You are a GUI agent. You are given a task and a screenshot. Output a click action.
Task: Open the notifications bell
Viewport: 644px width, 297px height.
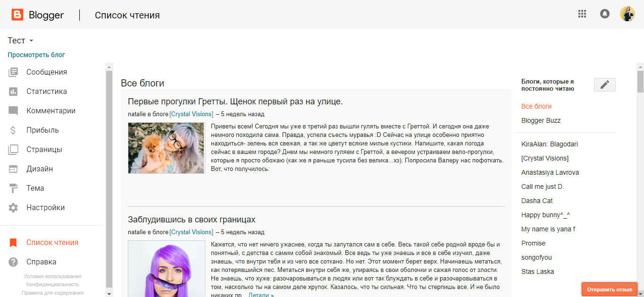click(x=605, y=14)
